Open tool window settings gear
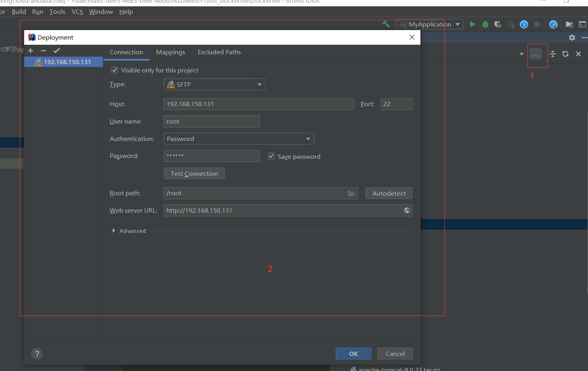 pos(572,38)
